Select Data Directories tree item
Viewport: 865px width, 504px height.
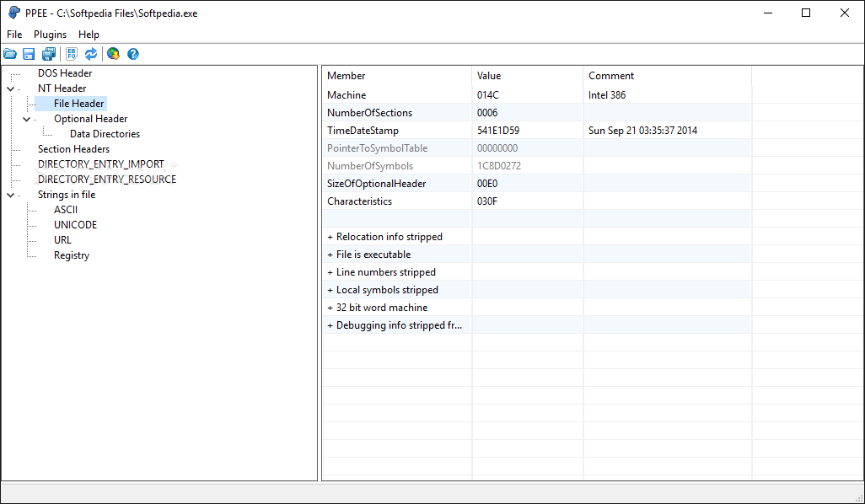(x=105, y=134)
